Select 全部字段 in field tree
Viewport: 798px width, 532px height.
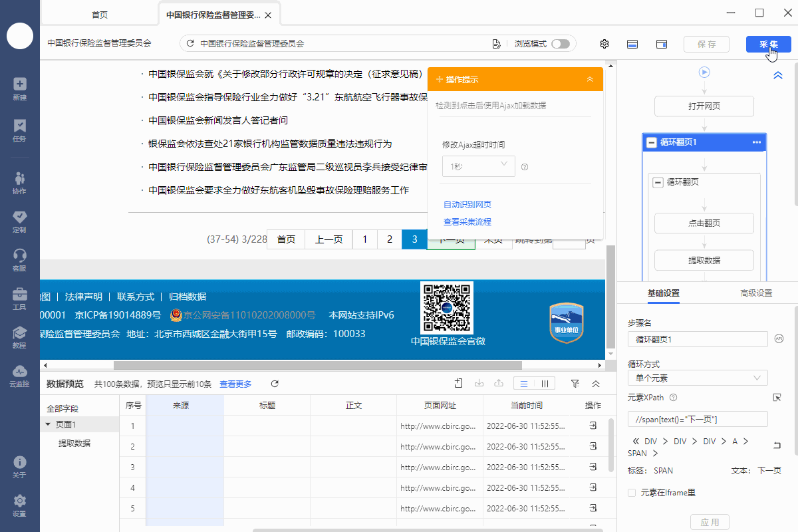click(63, 408)
